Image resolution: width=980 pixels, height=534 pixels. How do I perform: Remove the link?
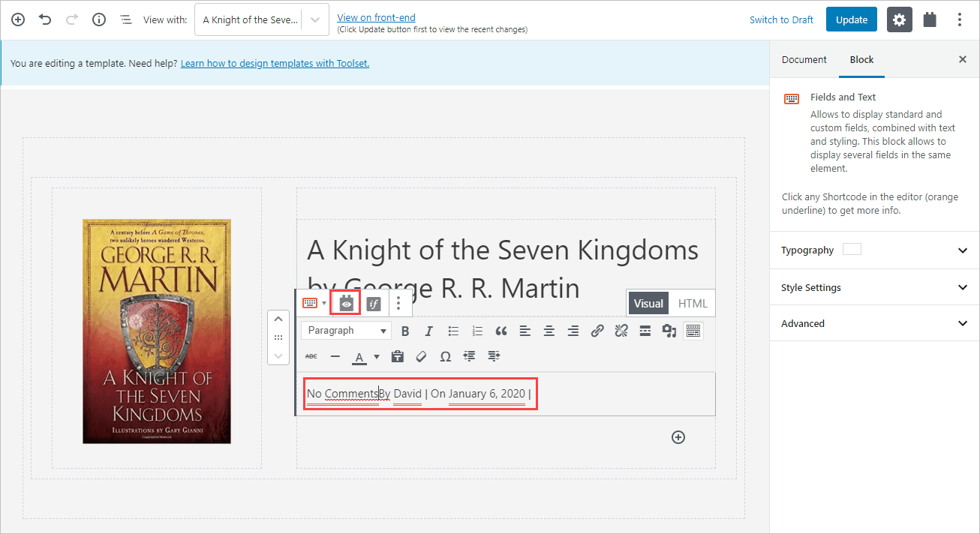(621, 331)
